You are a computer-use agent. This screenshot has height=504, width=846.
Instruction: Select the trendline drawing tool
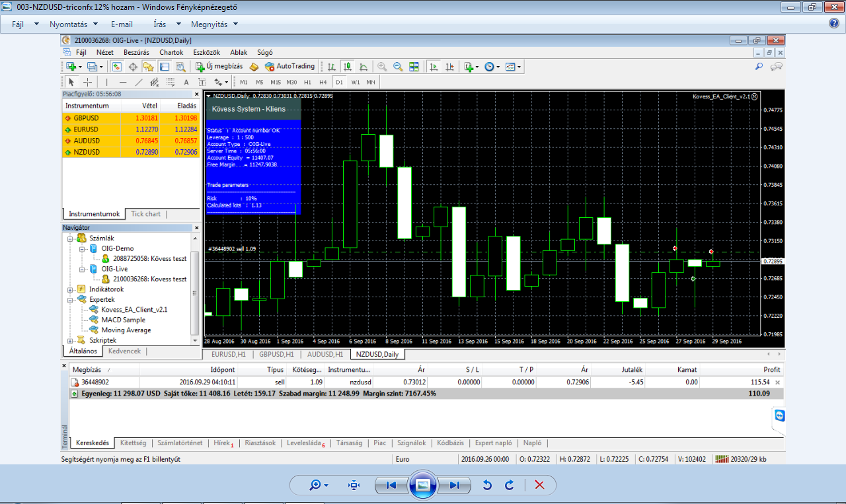click(x=138, y=82)
